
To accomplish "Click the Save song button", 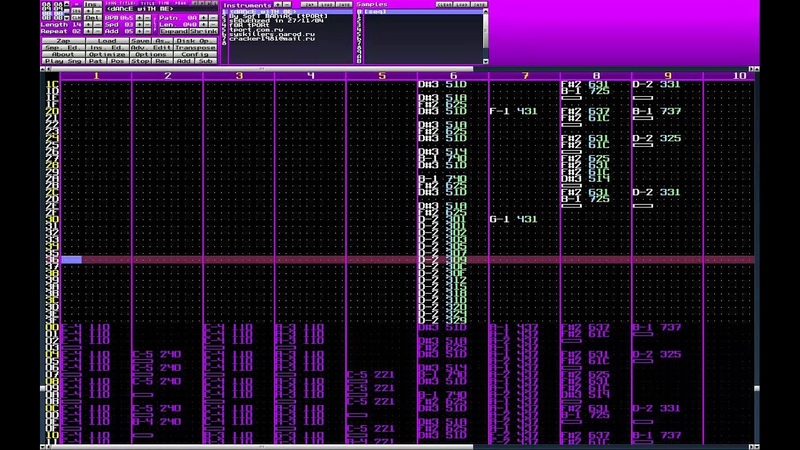I will [140, 40].
